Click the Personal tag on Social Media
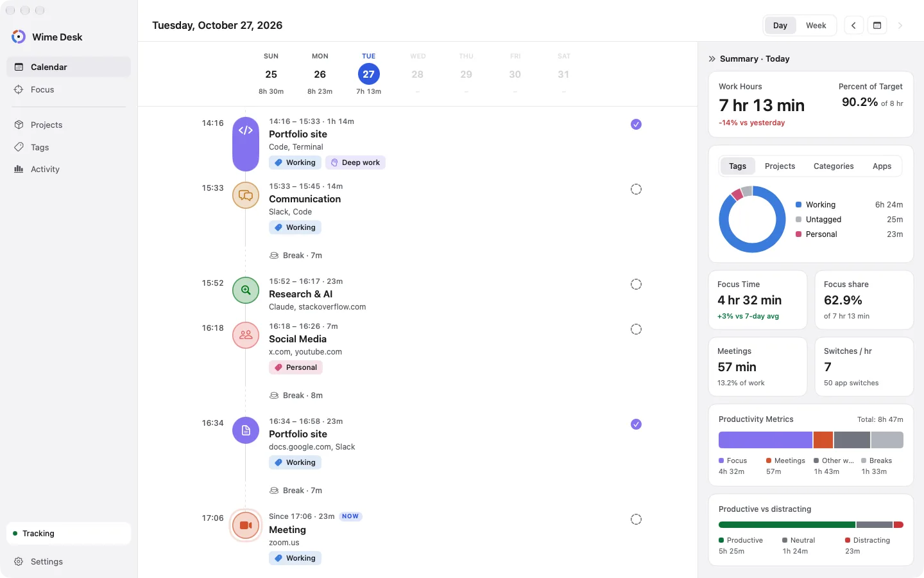The width and height of the screenshot is (924, 578). pyautogui.click(x=296, y=367)
